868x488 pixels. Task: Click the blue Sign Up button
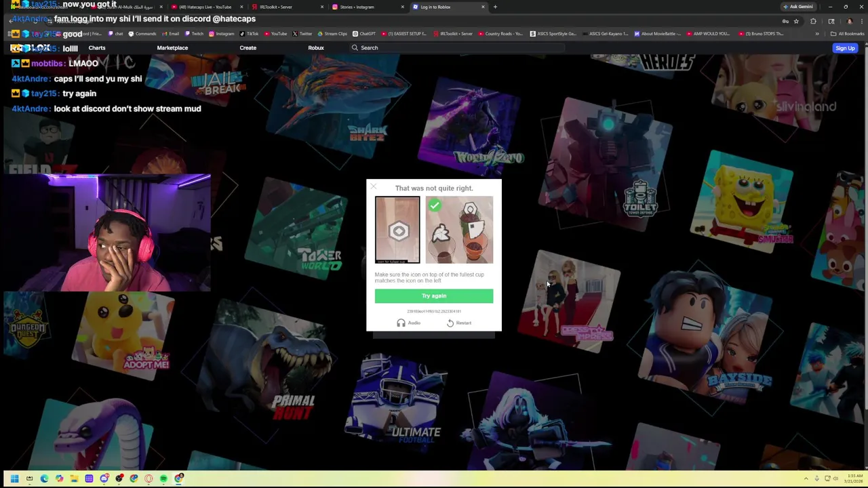(x=845, y=48)
